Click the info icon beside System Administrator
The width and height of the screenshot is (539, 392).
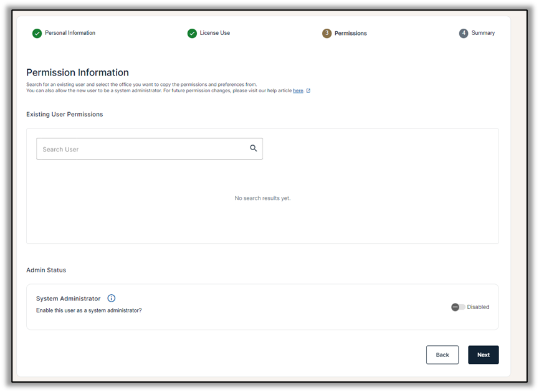(111, 298)
